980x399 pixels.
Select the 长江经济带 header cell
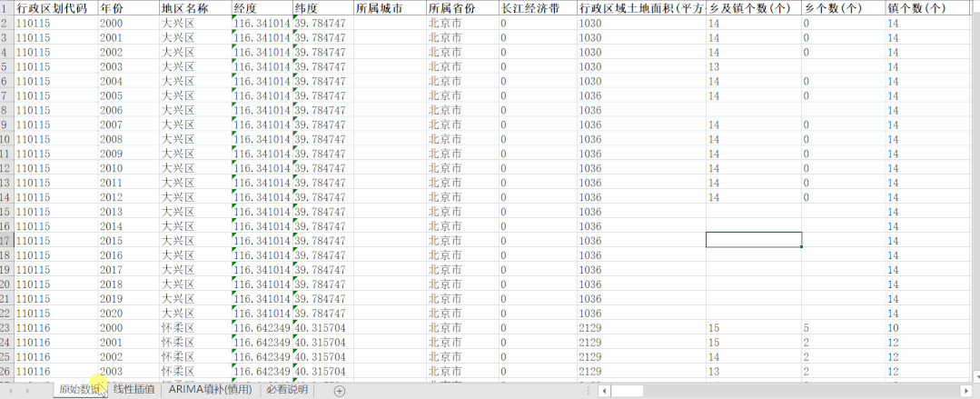(538, 8)
